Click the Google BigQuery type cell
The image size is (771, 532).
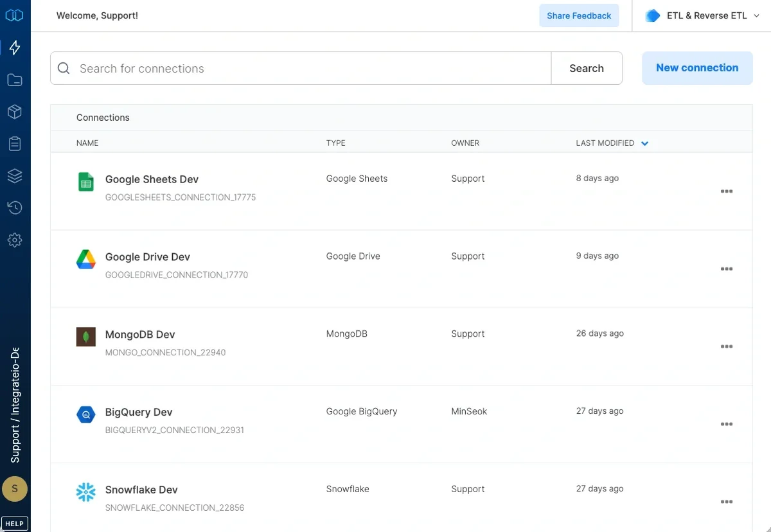click(x=362, y=411)
